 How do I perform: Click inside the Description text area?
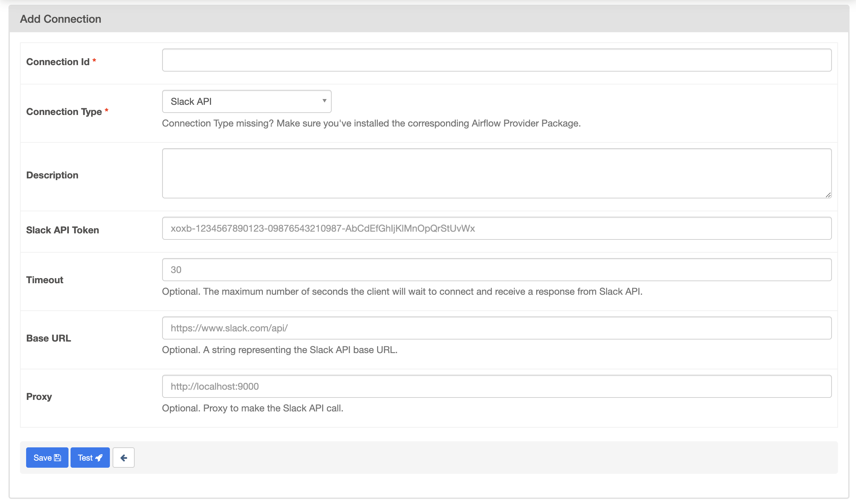click(497, 173)
